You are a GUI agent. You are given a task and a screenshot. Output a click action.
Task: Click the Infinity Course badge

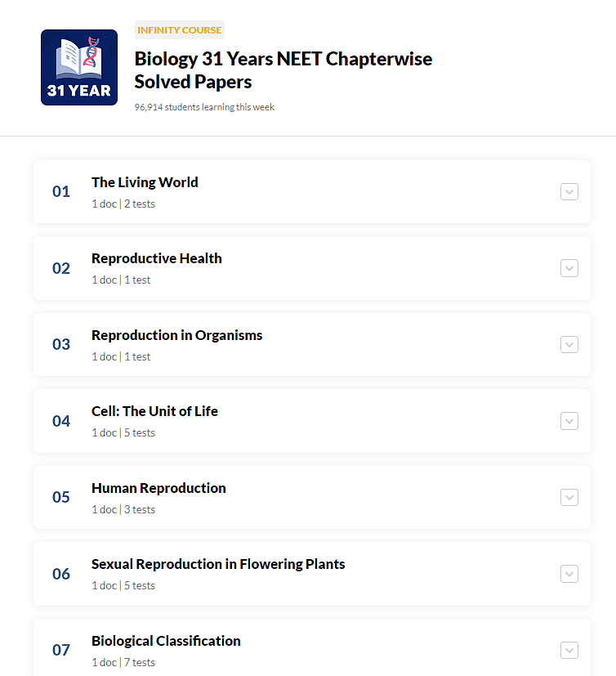(x=179, y=30)
